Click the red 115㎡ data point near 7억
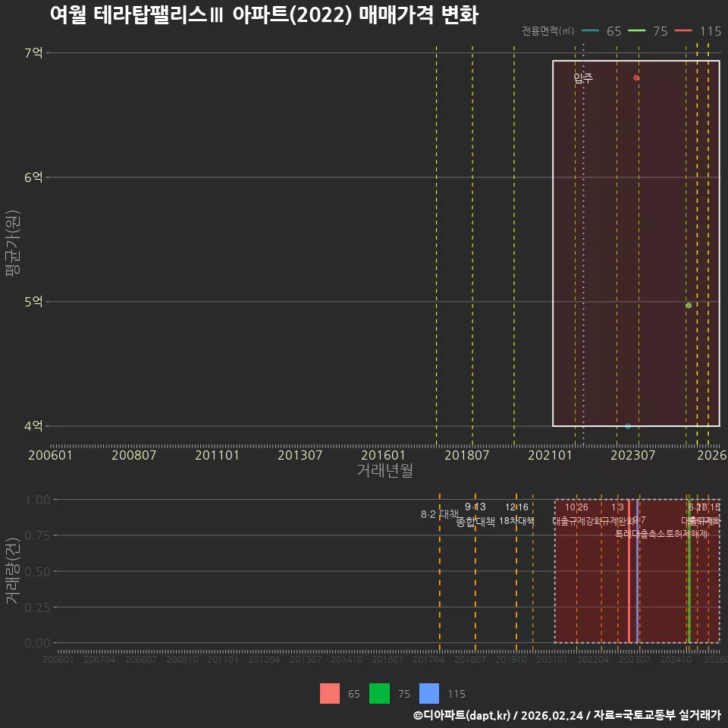The height and width of the screenshot is (728, 728). tap(636, 78)
